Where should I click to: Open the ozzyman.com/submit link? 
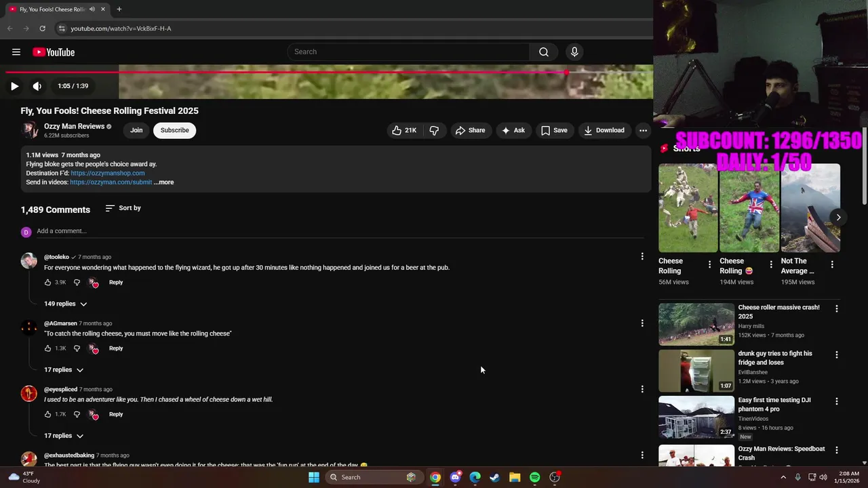pos(111,182)
